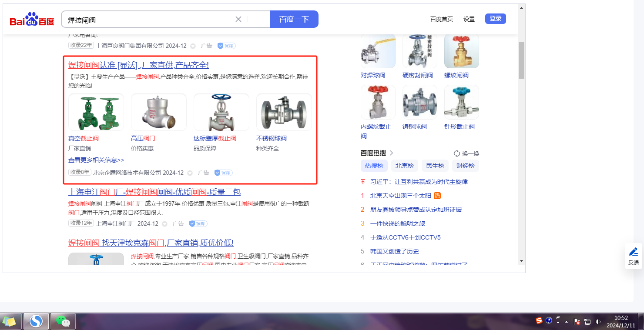Select the 北京榜 tab
Screen dimensions: 644x330
click(405, 166)
